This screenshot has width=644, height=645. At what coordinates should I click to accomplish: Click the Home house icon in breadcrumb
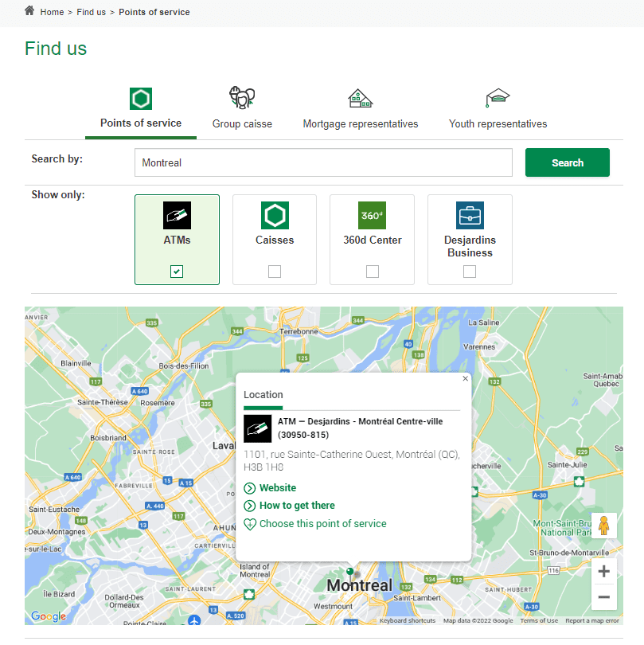point(29,10)
